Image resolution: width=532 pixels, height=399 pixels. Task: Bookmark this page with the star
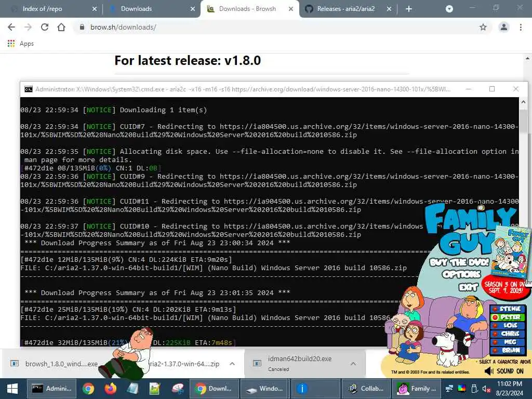click(483, 27)
